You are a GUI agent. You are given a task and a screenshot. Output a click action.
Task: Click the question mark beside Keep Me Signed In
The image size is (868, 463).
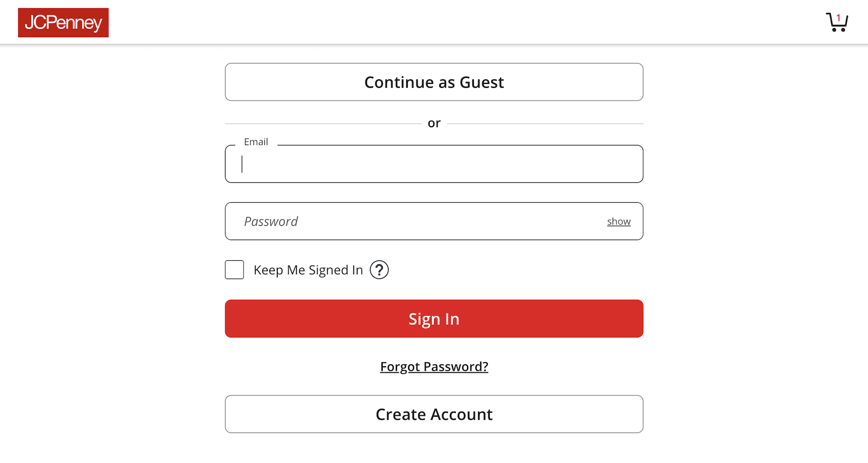pos(379,270)
